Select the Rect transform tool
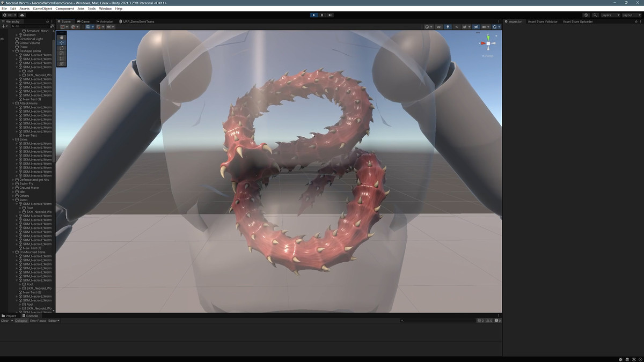644x362 pixels. coord(62,58)
